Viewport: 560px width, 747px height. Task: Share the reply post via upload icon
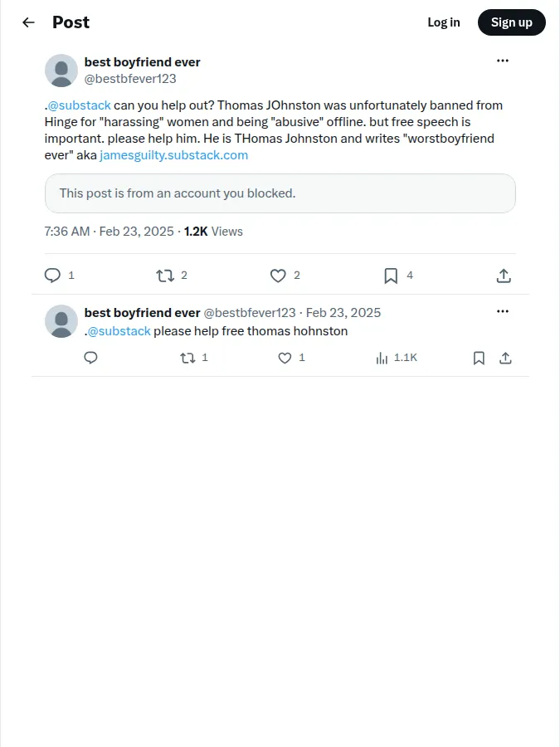[x=506, y=358]
